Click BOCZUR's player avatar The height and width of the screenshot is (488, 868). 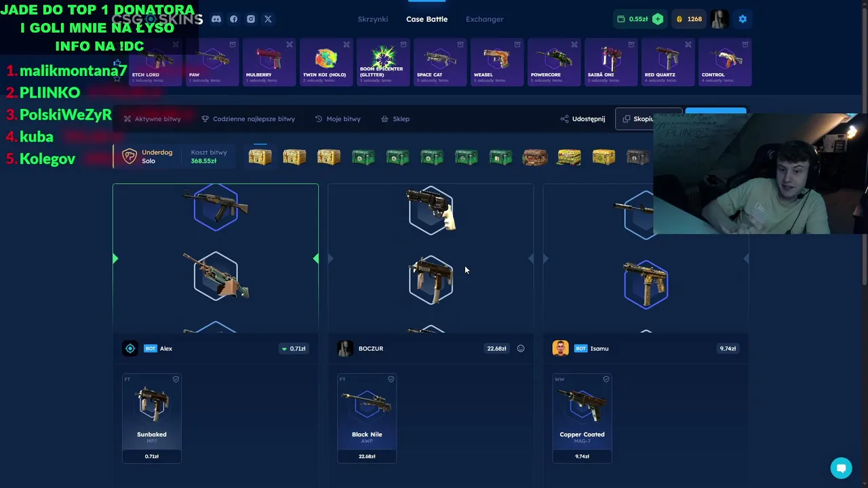tap(345, 348)
